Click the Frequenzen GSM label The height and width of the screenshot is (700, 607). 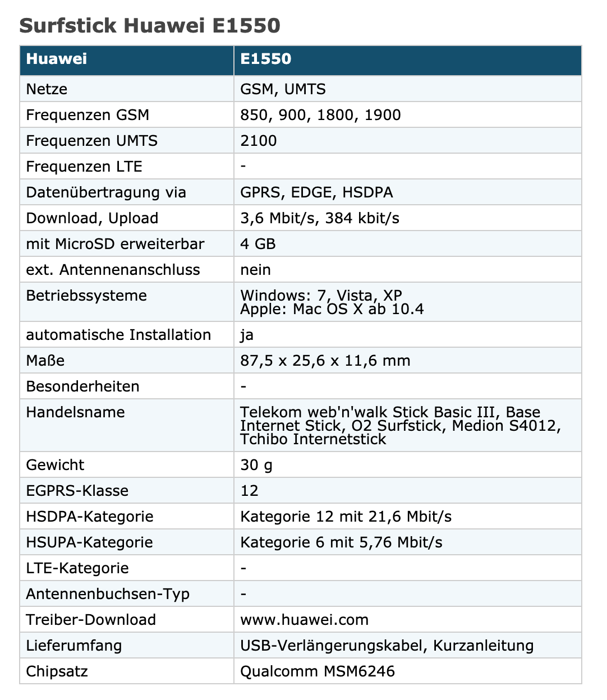[88, 115]
